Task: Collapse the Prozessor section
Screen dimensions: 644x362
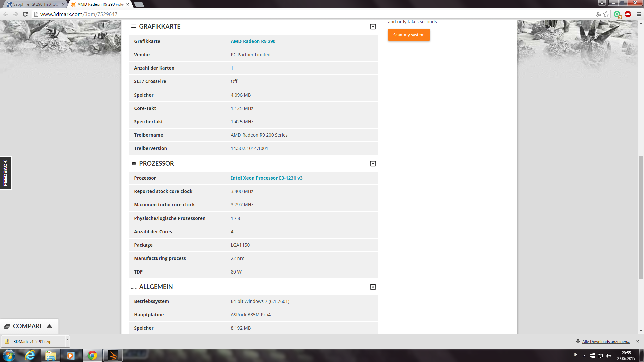Action: pyautogui.click(x=373, y=164)
